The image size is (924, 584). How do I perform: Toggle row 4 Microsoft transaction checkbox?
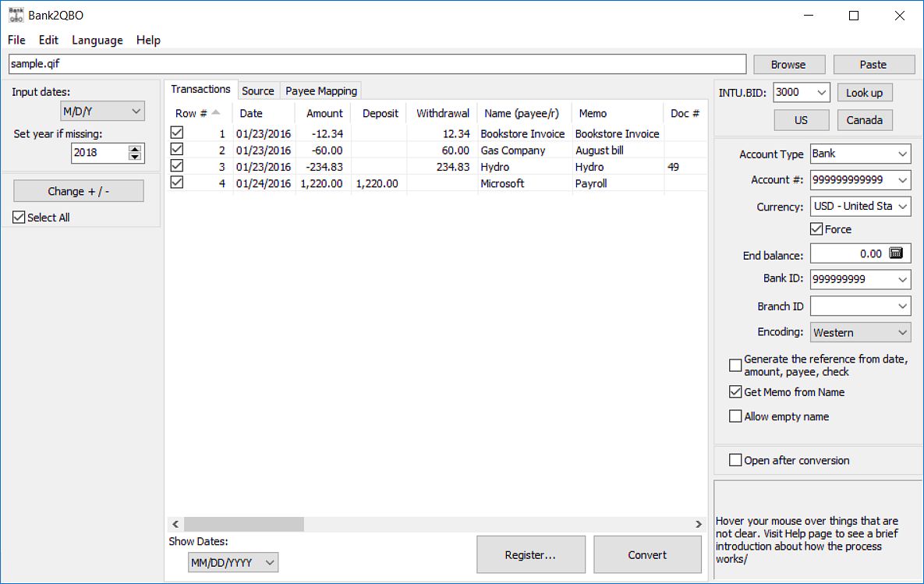177,182
